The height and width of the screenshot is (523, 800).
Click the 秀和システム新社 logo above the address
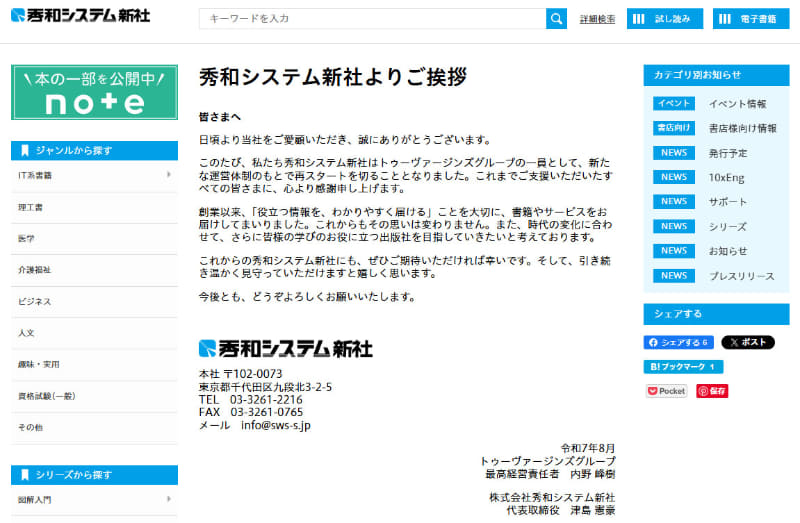tap(286, 349)
